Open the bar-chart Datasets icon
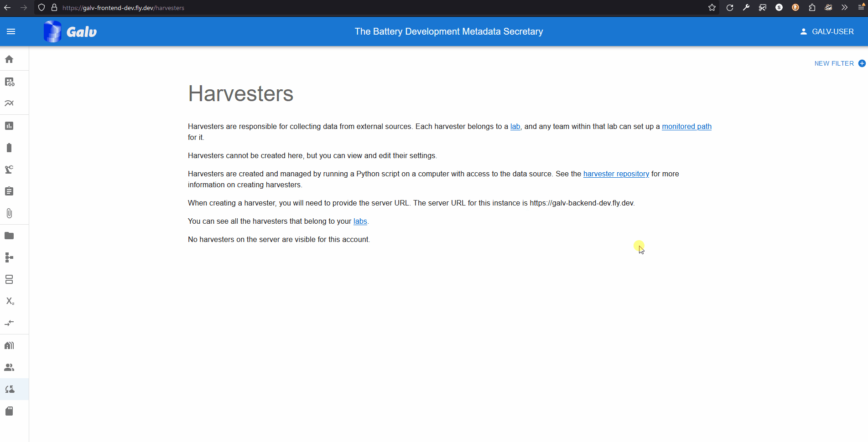The width and height of the screenshot is (868, 442). pos(9,126)
